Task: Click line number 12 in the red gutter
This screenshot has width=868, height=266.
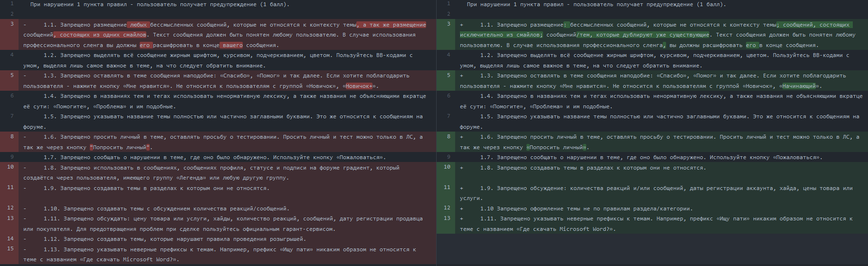Action: (10, 208)
